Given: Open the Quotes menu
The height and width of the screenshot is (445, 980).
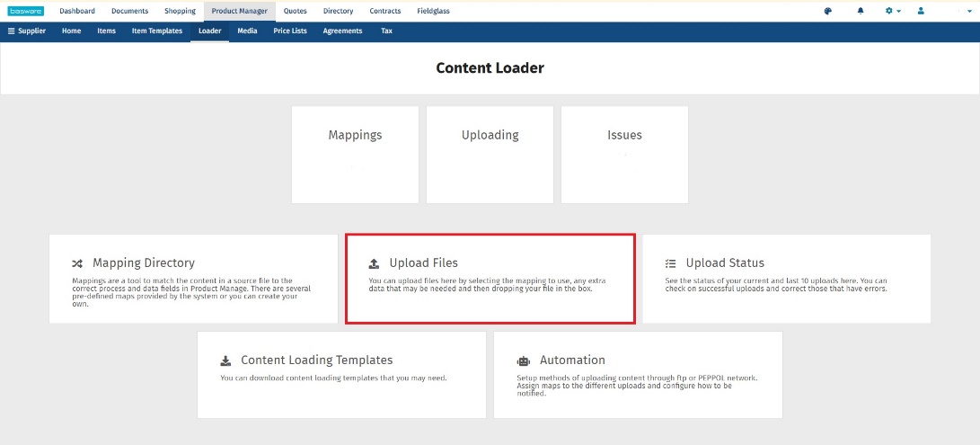Looking at the screenshot, I should click(295, 11).
